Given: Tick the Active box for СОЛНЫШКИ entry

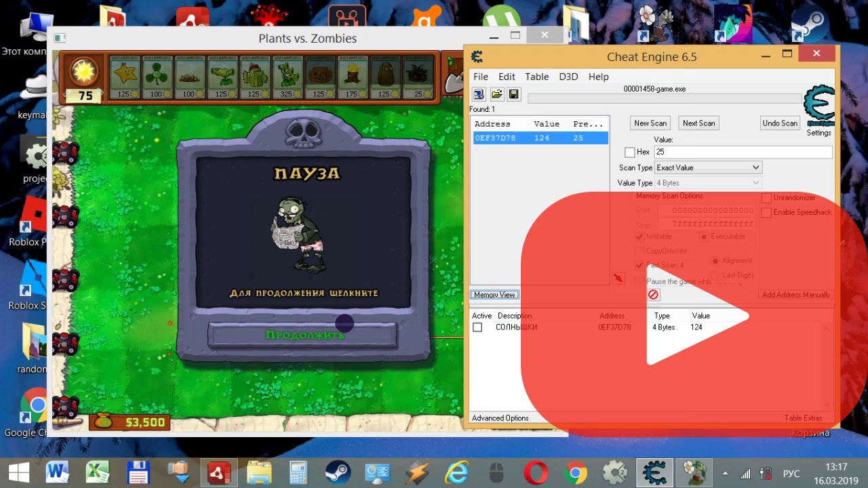Looking at the screenshot, I should coord(477,327).
